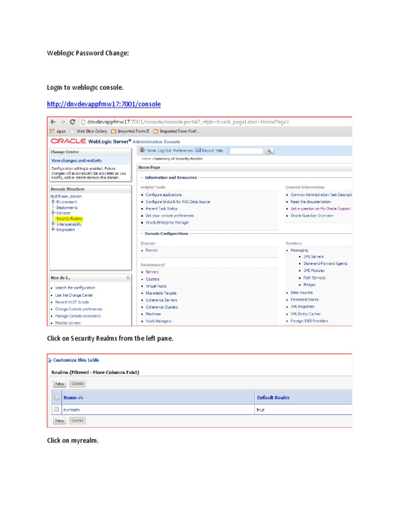Open the Migratable Targets link
The height and width of the screenshot is (532, 399).
(161, 293)
